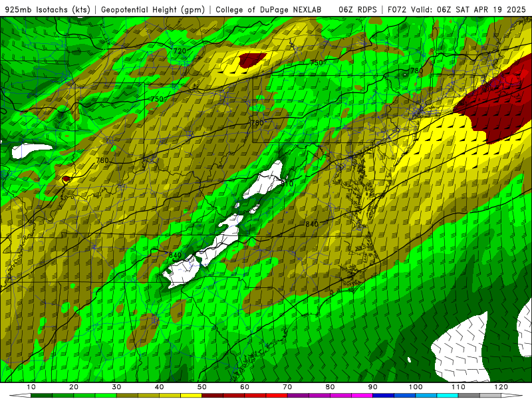The image size is (532, 399).
Task: Click the darkest purple swatch after bright red
Action: pyautogui.click(x=298, y=396)
